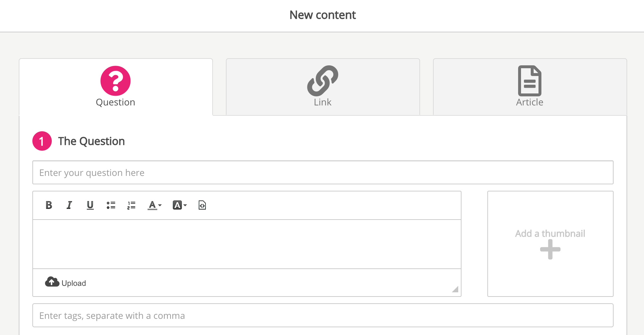Toggle italic formatting
Image resolution: width=644 pixels, height=335 pixels.
click(x=69, y=205)
